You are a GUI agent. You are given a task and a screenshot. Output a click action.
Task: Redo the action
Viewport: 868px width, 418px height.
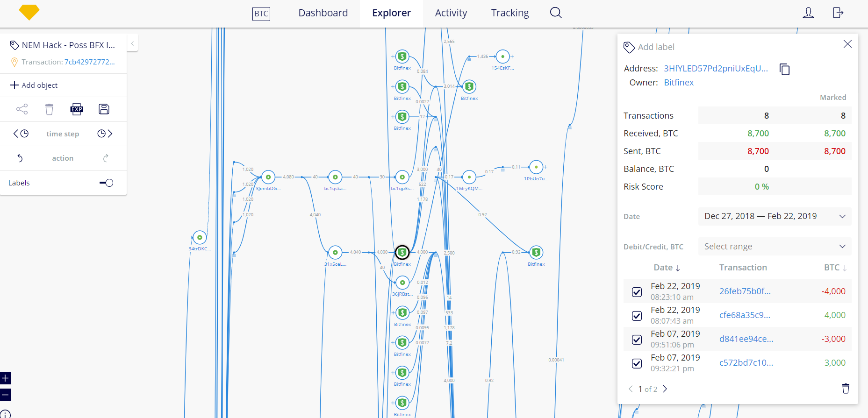[x=106, y=158]
